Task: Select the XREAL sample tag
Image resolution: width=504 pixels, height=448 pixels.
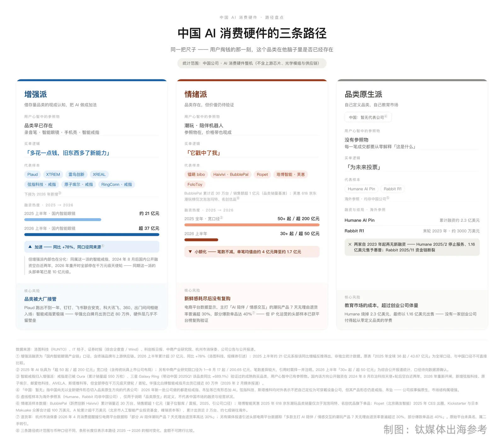Action: coord(99,174)
